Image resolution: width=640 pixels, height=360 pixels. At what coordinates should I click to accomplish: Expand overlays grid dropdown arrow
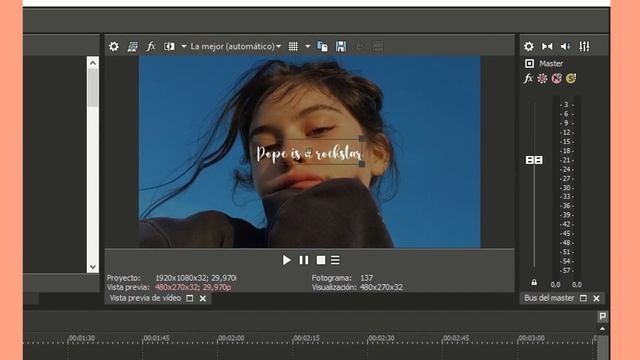(308, 47)
